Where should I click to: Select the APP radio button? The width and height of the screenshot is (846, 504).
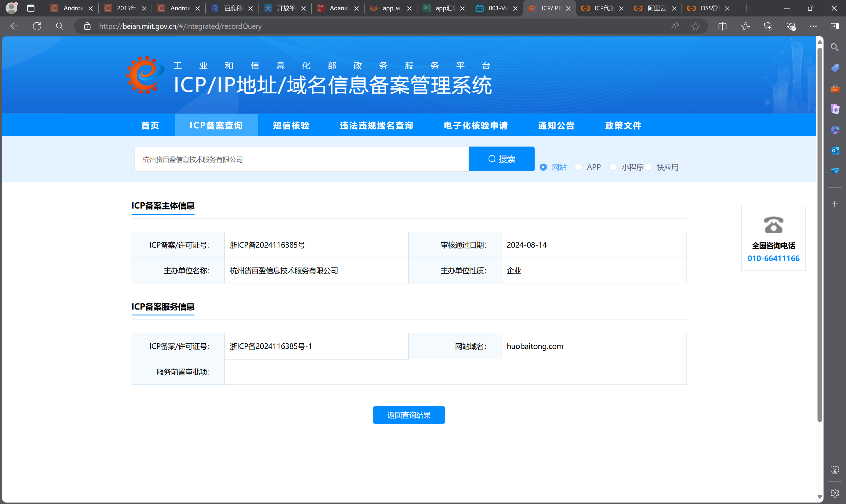point(578,167)
